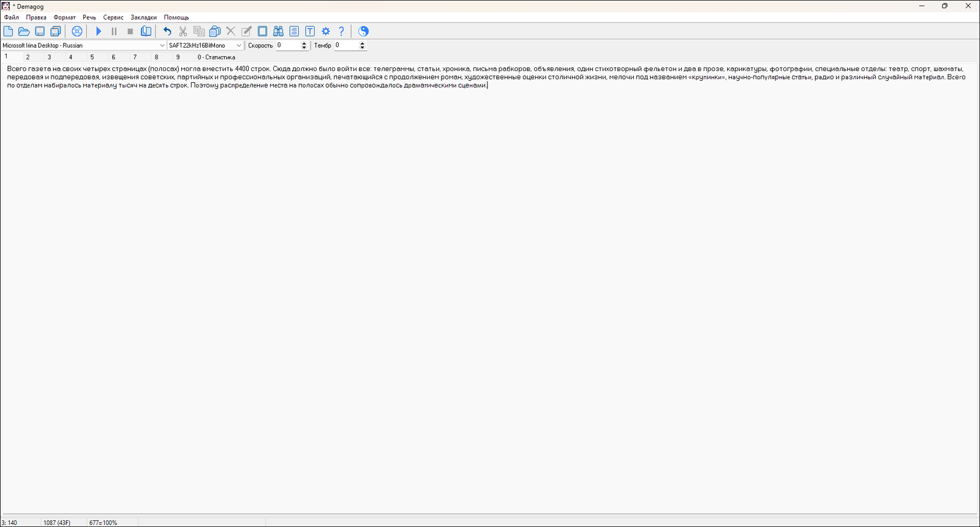Screen dimensions: 980x527
Task: Start reading with the blue play button
Action: click(x=99, y=31)
